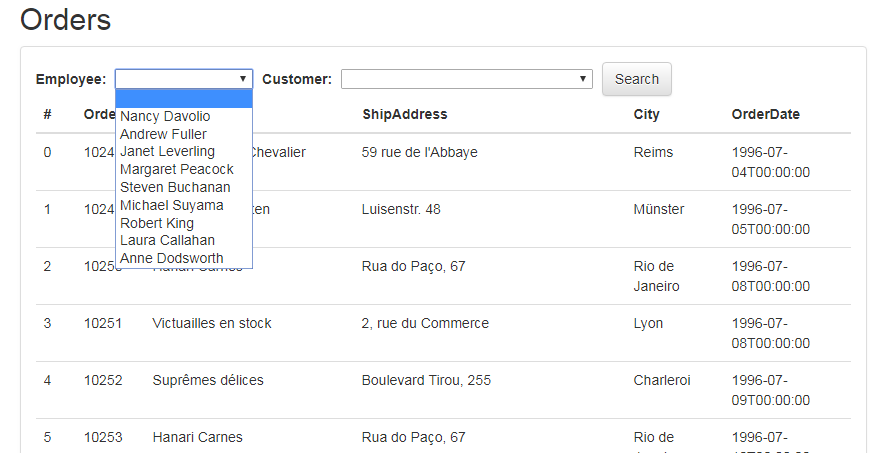This screenshot has width=875, height=453.
Task: Select Nancy Davolio from the employee list
Action: 165,116
